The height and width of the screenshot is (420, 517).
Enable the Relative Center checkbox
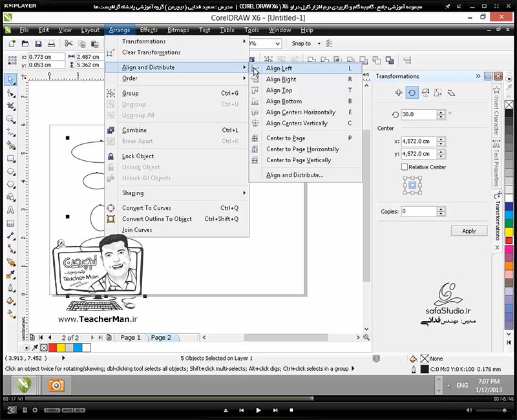click(x=405, y=167)
